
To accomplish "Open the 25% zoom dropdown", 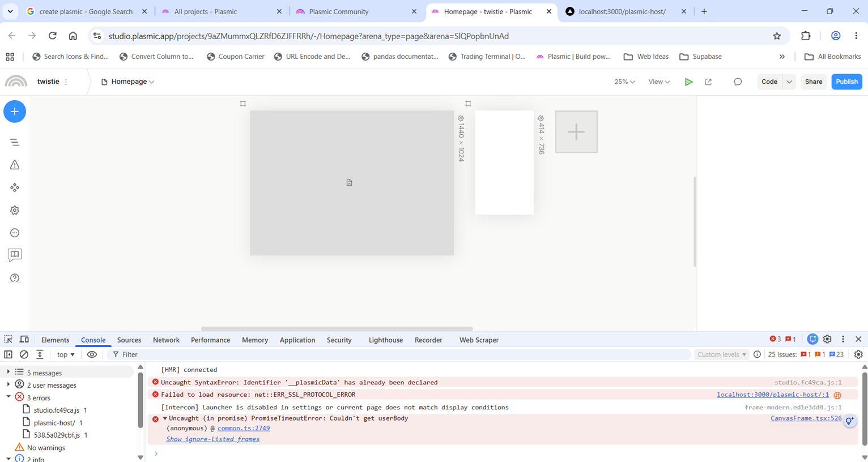I will point(624,82).
